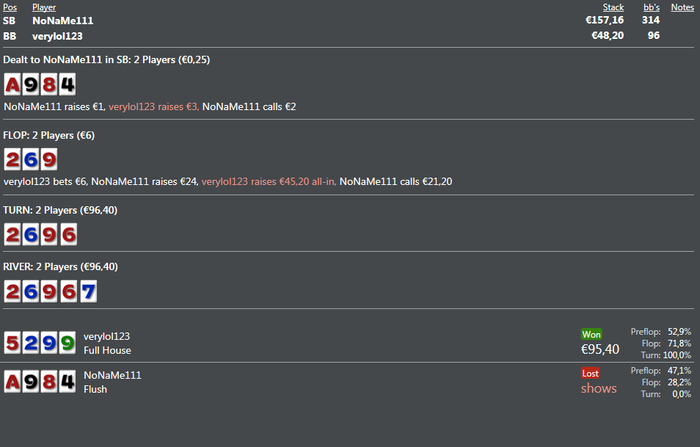Viewport: 700px width, 447px height.
Task: Select verylol123 in the BB row
Action: click(57, 35)
